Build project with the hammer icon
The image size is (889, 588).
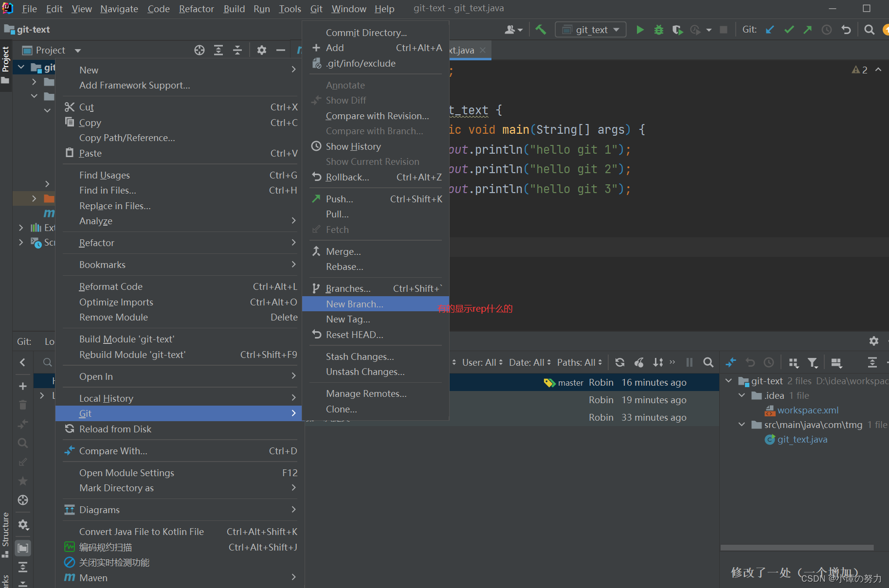point(541,30)
